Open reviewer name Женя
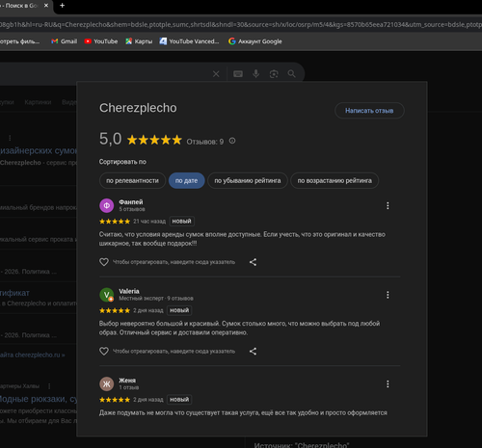The width and height of the screenshot is (482, 448). tap(127, 381)
